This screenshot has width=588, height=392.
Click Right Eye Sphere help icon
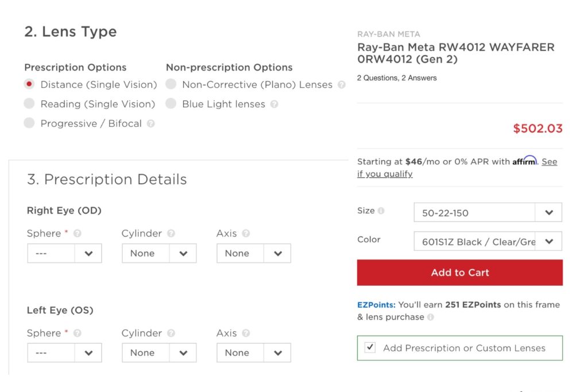click(x=78, y=234)
